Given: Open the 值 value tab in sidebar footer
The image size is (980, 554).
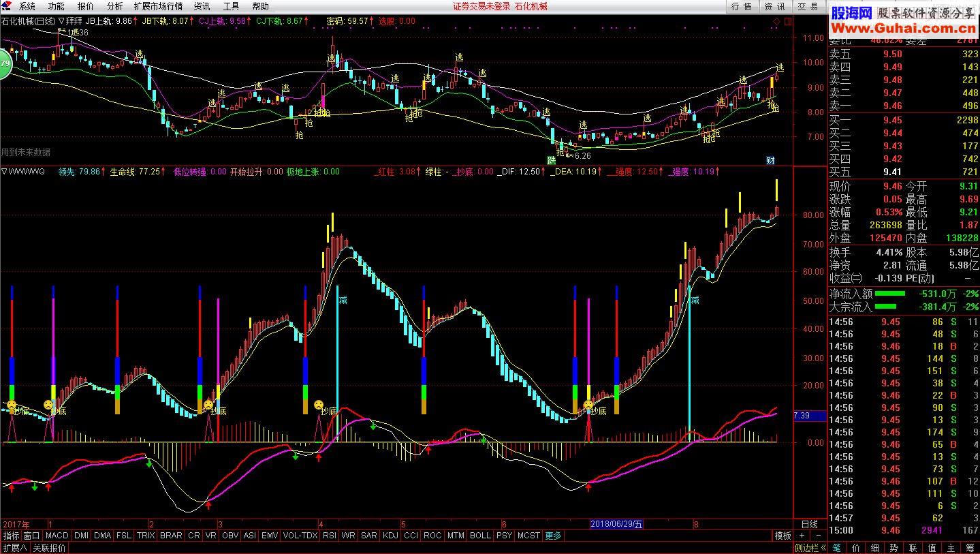Looking at the screenshot, I should 932,547.
